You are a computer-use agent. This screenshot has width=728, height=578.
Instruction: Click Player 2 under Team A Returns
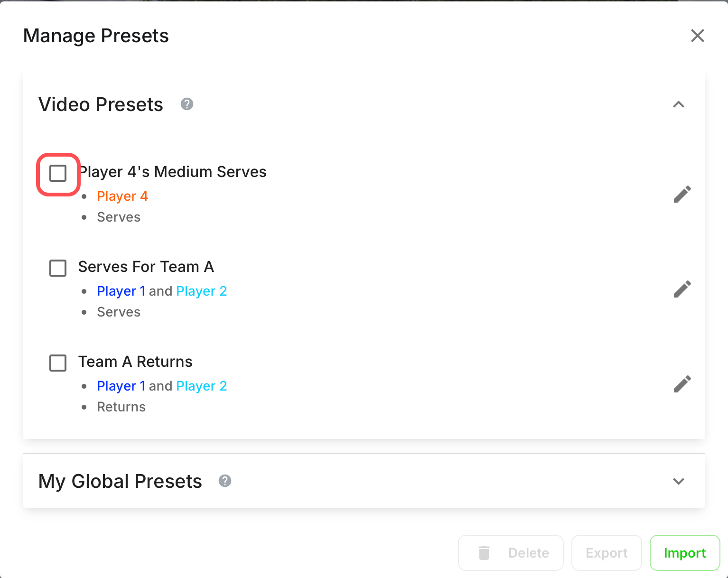coord(202,386)
